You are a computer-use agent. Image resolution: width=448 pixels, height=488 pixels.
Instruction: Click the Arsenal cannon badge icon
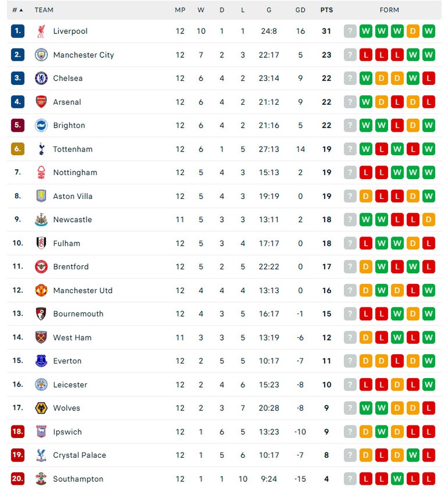(x=41, y=102)
